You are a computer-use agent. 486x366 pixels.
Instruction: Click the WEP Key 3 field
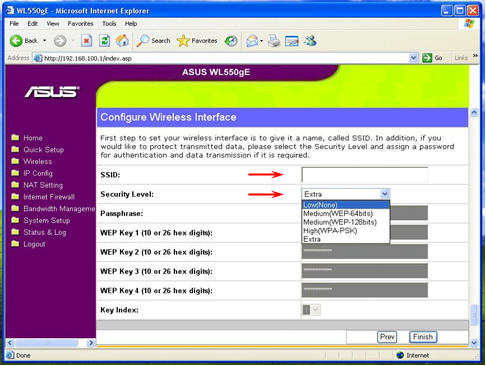pyautogui.click(x=365, y=271)
